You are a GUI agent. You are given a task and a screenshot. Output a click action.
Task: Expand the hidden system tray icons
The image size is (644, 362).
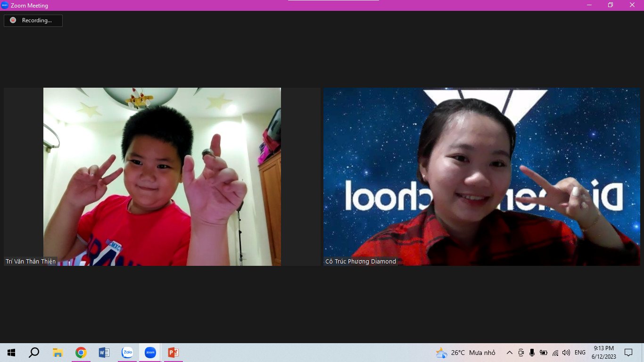509,353
